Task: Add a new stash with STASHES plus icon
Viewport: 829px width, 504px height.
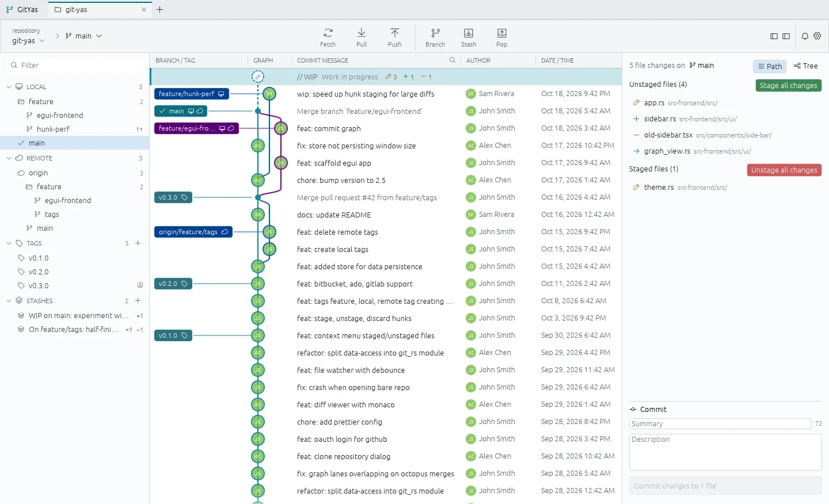Action: [138, 301]
